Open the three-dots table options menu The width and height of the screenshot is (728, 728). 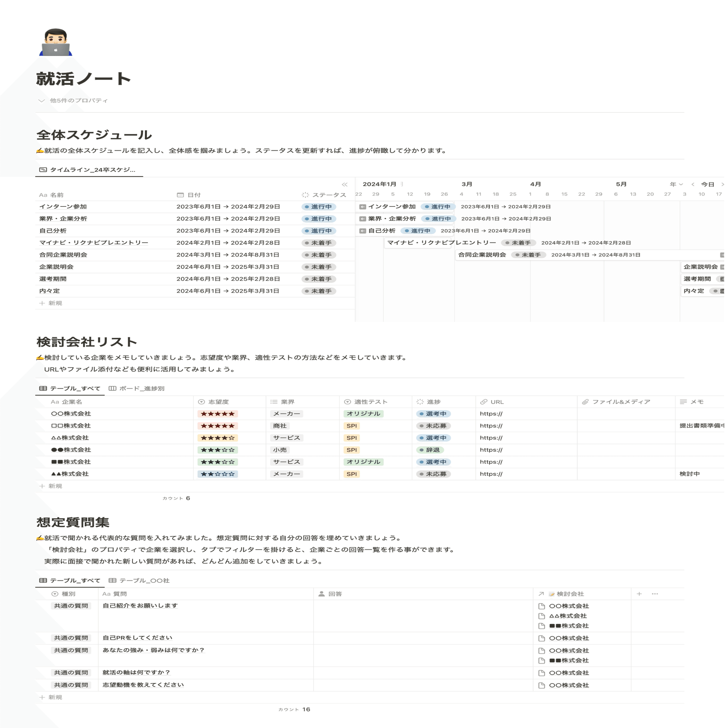click(x=655, y=594)
